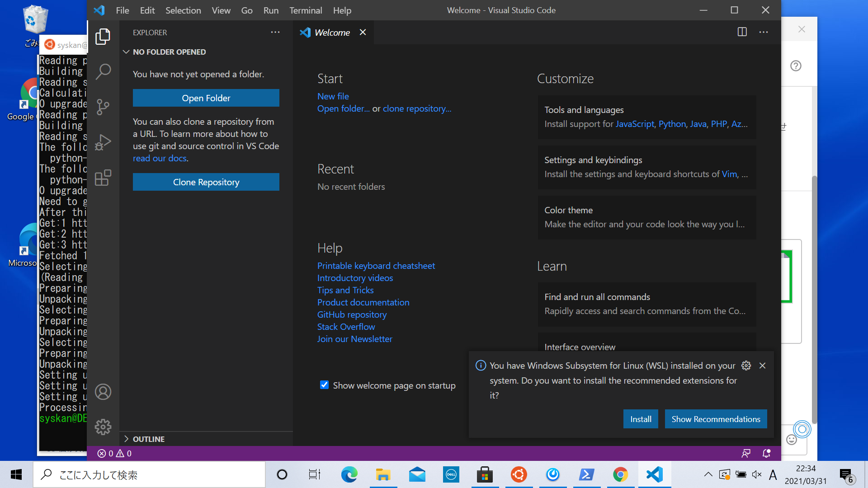Click the VS Code logo menu icon
This screenshot has width=868, height=488.
tap(99, 10)
